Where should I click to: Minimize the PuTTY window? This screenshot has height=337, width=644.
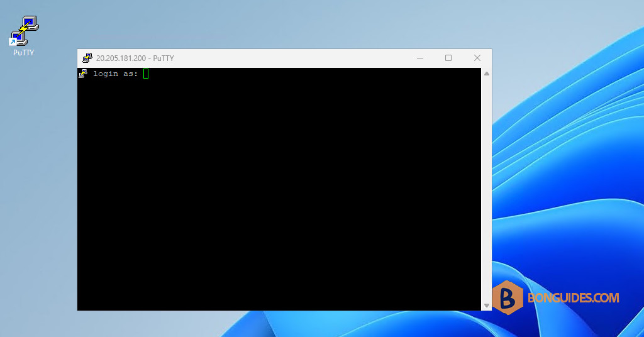(419, 58)
